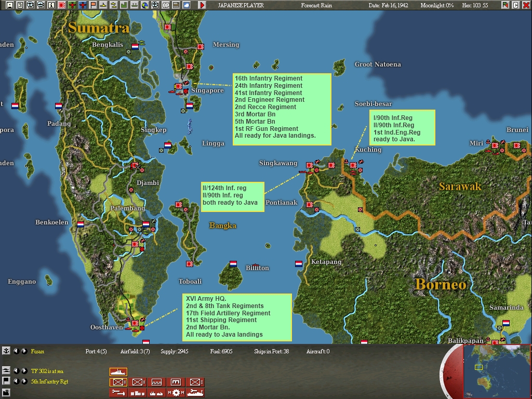Click the Japanese flag at Singkawang
This screenshot has width=532, height=399.
tap(310, 165)
